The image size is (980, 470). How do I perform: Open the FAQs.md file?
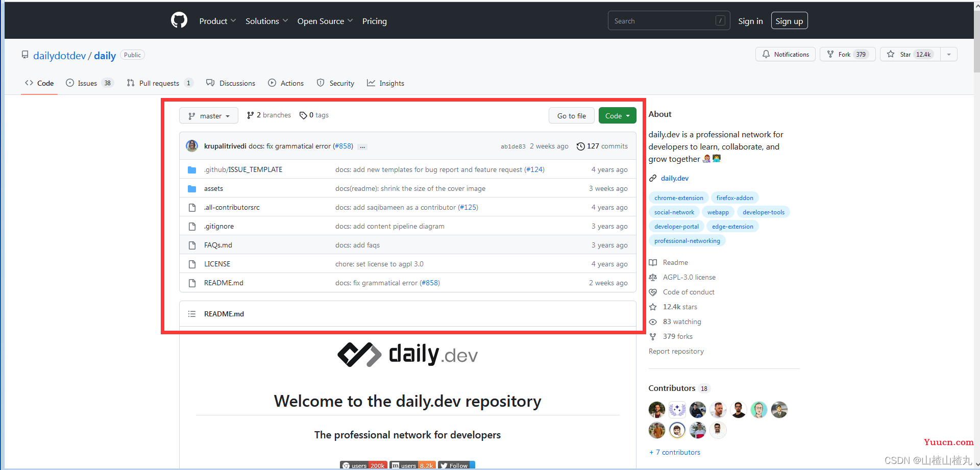218,245
